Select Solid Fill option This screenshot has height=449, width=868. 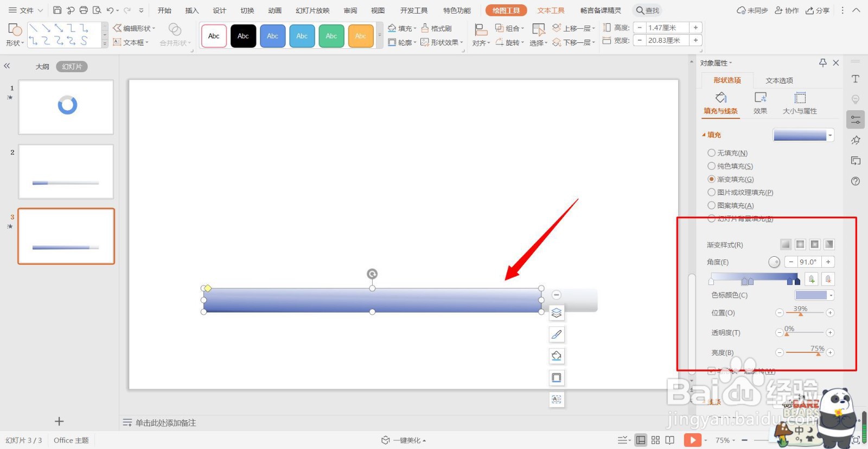730,166
